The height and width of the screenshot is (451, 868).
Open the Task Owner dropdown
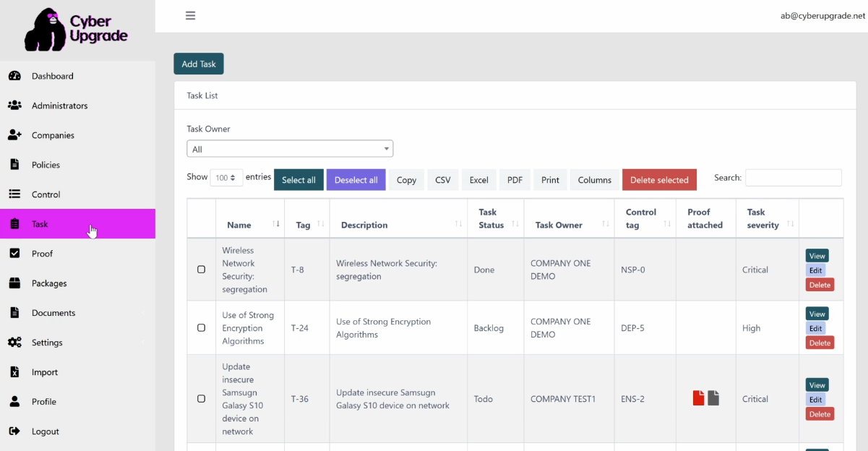pos(290,149)
